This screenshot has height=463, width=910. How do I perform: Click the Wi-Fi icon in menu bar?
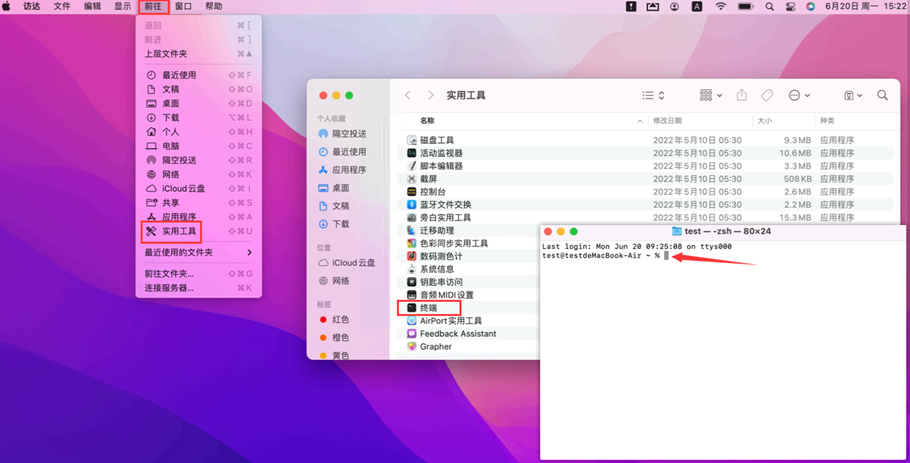click(721, 6)
